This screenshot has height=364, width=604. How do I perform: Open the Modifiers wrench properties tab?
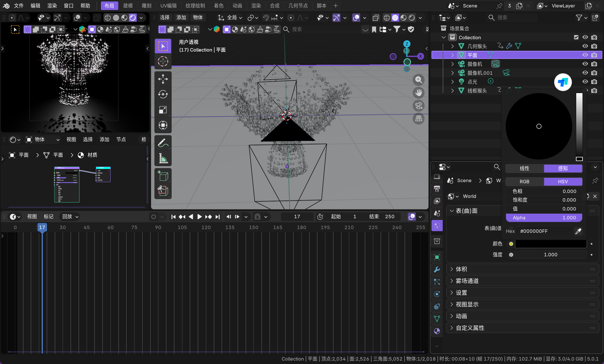437,269
